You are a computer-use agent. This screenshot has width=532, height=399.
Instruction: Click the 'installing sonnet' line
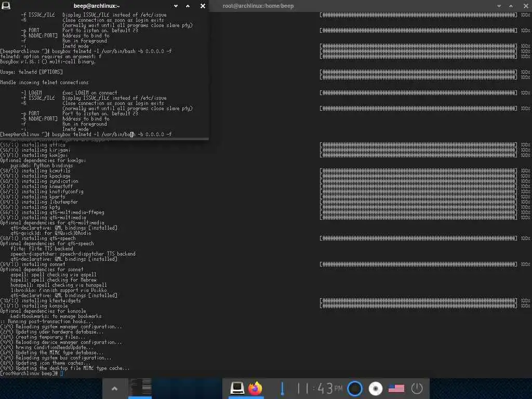(x=33, y=264)
